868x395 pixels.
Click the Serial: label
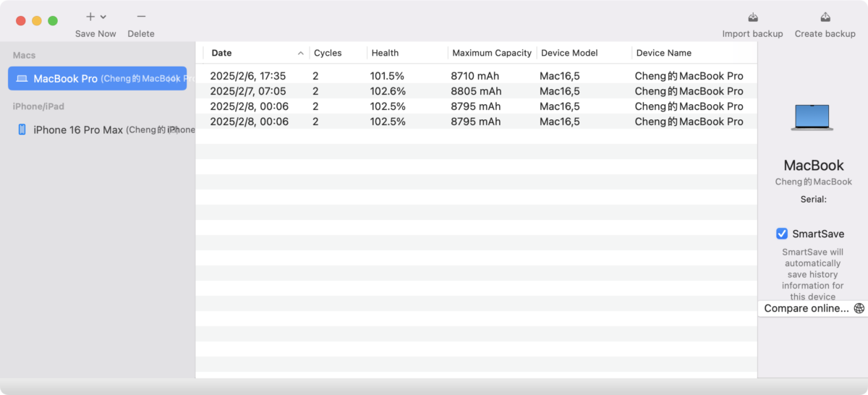[814, 199]
